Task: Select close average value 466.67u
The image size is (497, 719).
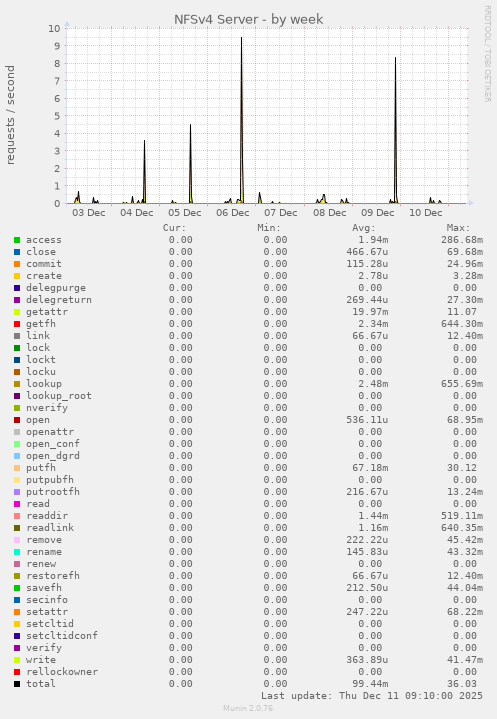Action: pyautogui.click(x=367, y=252)
